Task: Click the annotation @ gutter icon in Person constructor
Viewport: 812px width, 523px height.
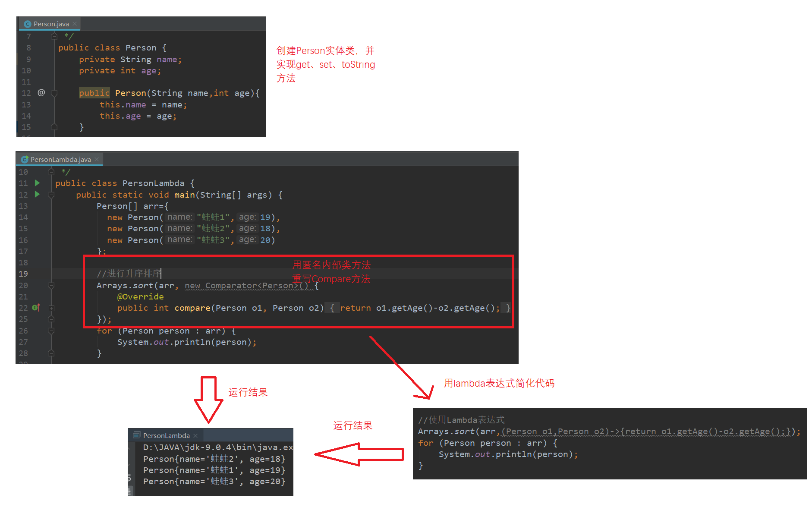Action: (41, 93)
